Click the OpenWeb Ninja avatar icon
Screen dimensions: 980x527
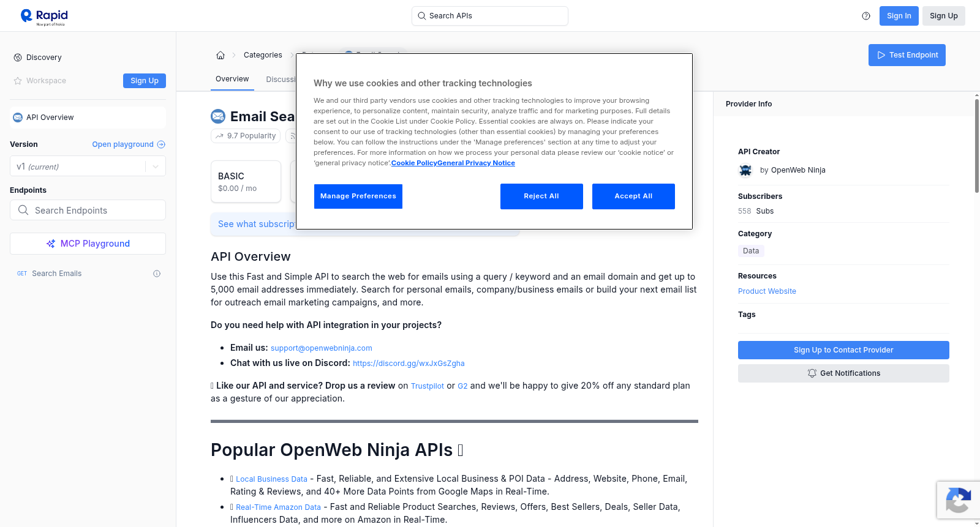click(x=745, y=170)
